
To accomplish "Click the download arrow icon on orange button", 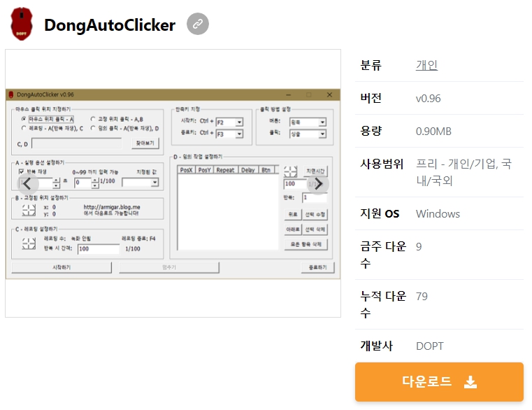I will 470,382.
